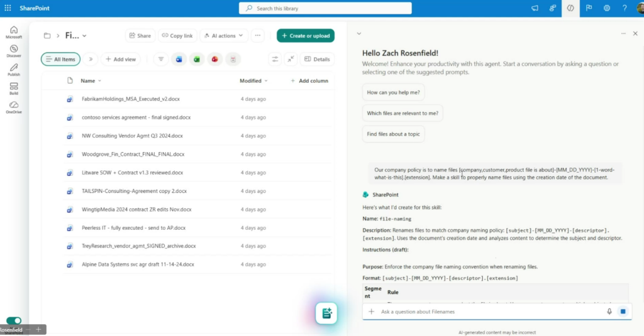Filter library by PowerPoint files icon
Image resolution: width=644 pixels, height=336 pixels.
[x=215, y=59]
